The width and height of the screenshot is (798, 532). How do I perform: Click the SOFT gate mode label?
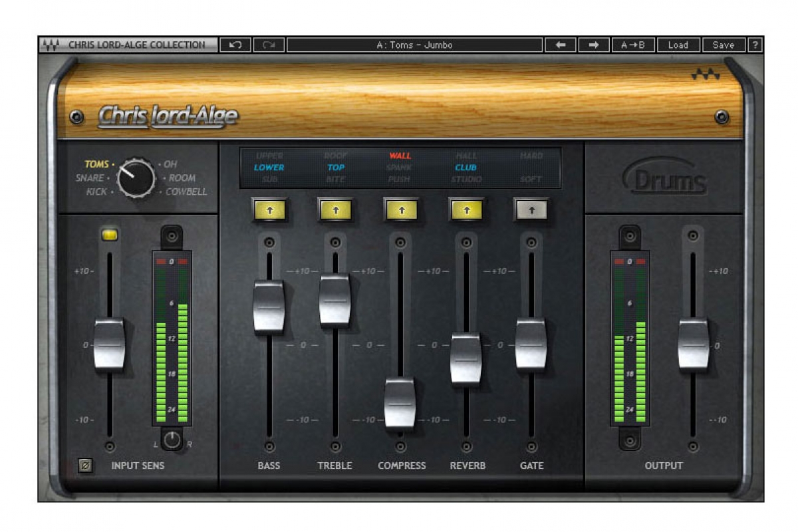point(531,180)
